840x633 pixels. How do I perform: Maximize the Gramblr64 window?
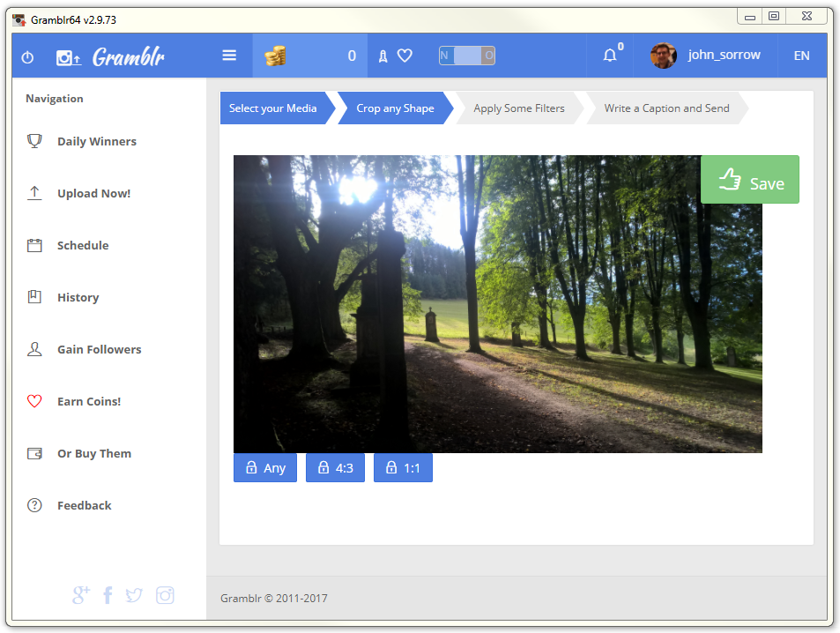[x=774, y=17]
